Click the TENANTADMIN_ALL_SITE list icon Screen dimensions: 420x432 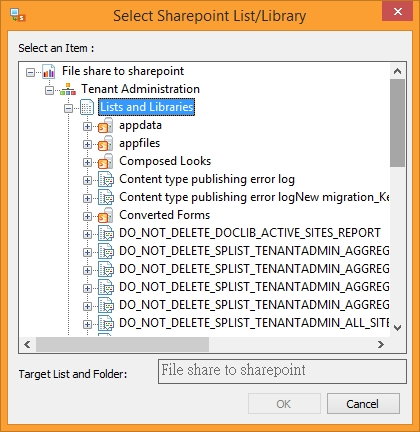tap(106, 324)
